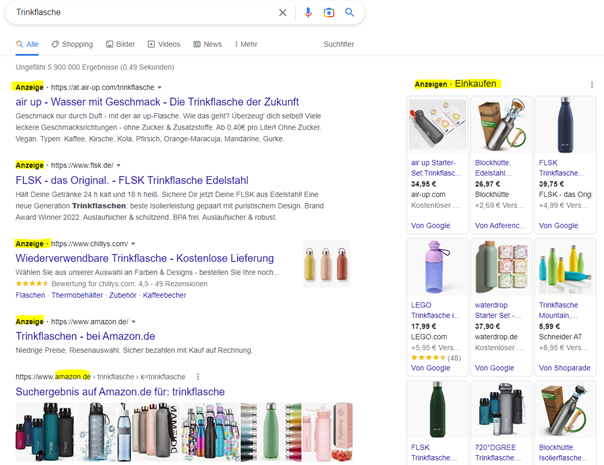Open the three-dot menu beside Amazon organic result

click(198, 377)
